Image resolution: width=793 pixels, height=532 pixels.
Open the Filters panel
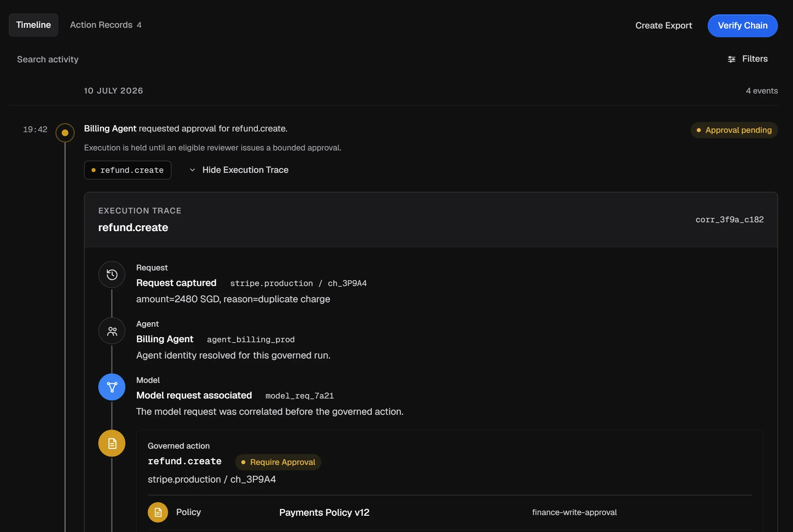748,59
